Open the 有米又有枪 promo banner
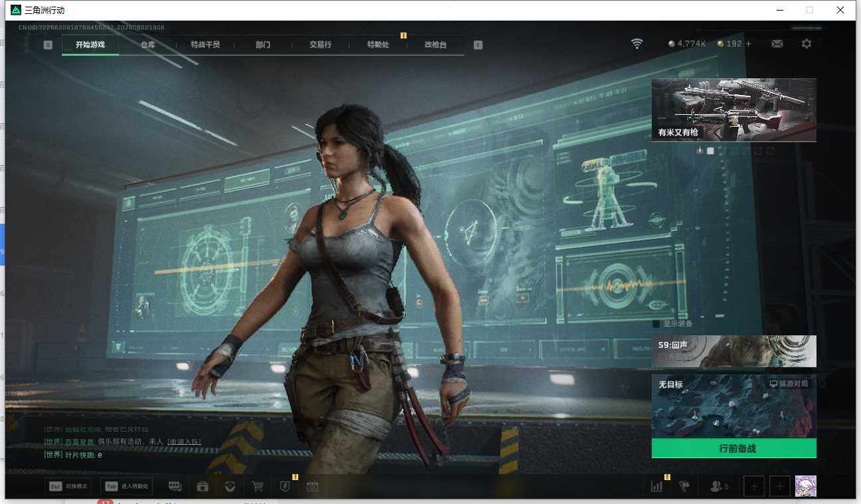This screenshot has width=861, height=504. coord(734,110)
